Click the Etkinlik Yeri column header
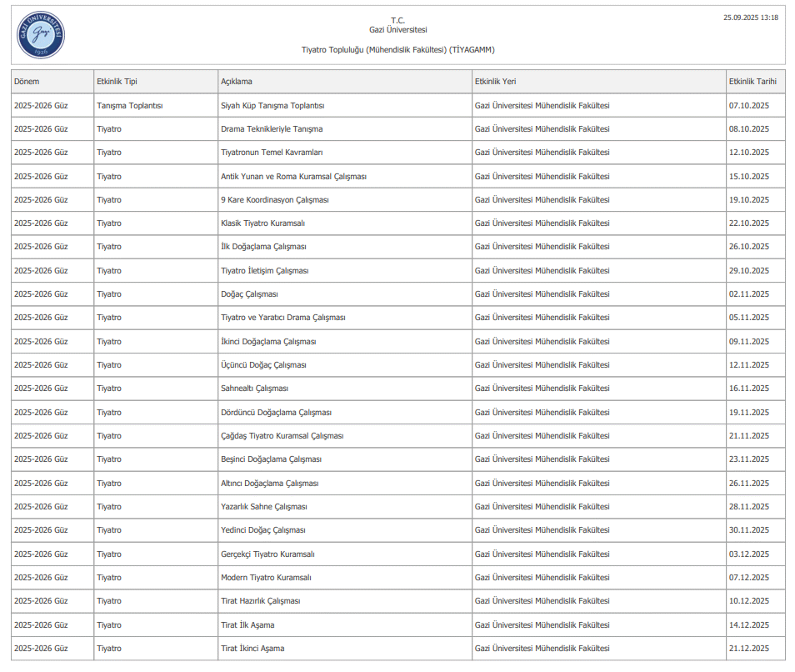 [x=495, y=82]
